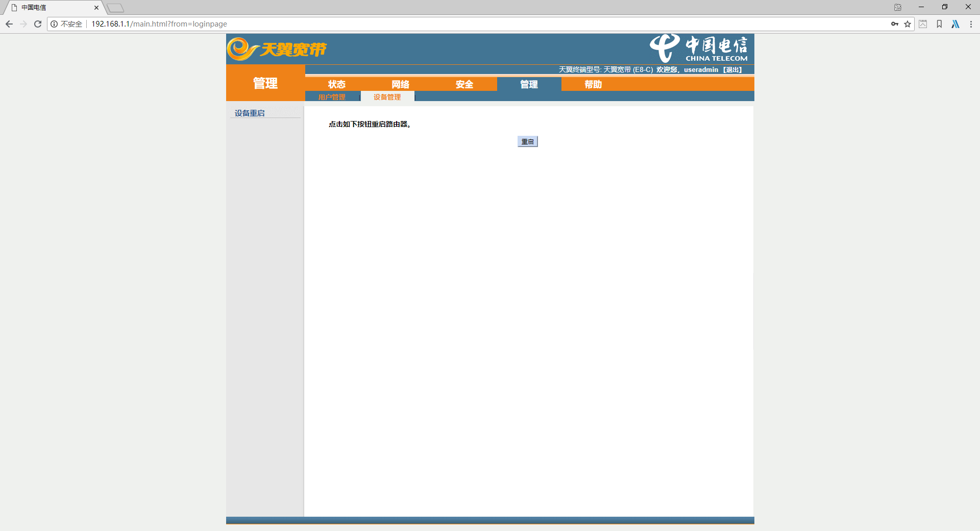The width and height of the screenshot is (980, 531).
Task: Open the 安全 security tab
Action: [x=464, y=84]
